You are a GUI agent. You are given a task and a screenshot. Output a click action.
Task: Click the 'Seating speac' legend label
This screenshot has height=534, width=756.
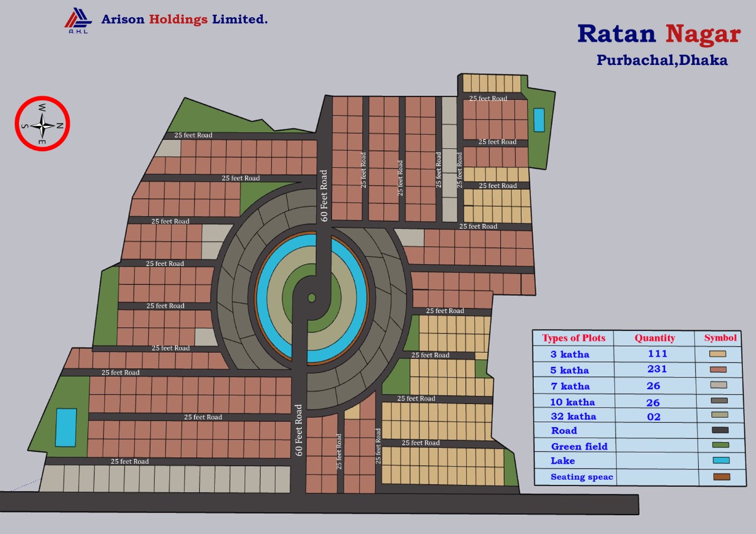tap(582, 477)
